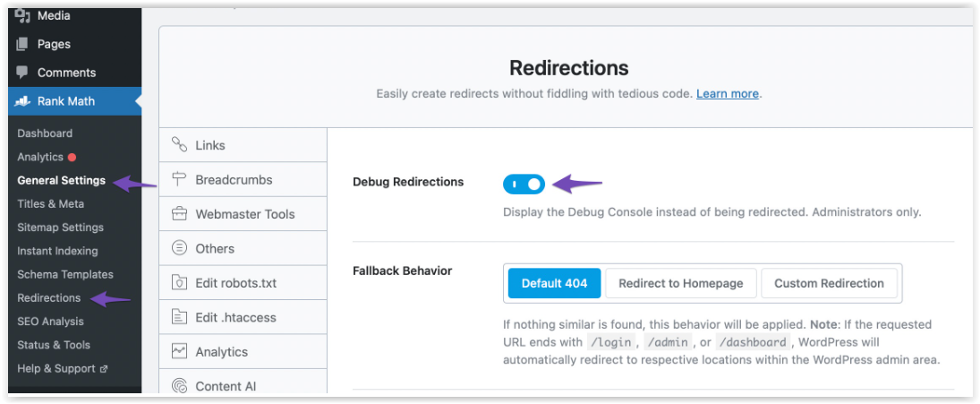The height and width of the screenshot is (404, 980).
Task: Switch to the Breadcrumbs tab
Action: (243, 179)
